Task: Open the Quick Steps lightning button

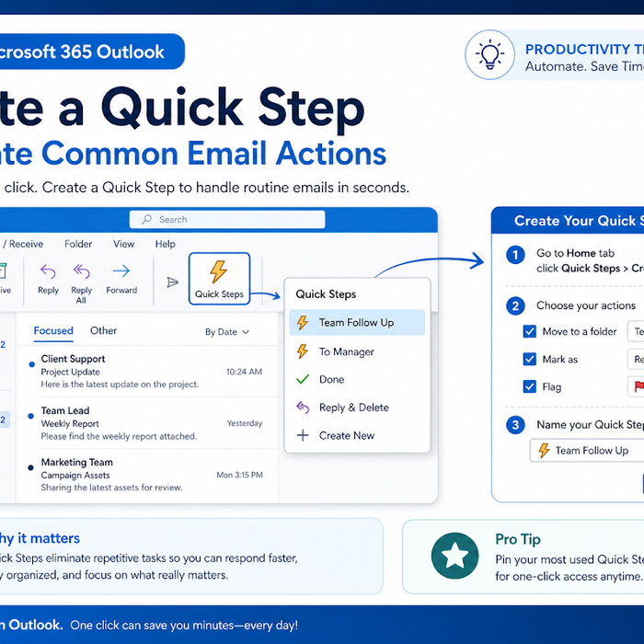Action: [219, 279]
